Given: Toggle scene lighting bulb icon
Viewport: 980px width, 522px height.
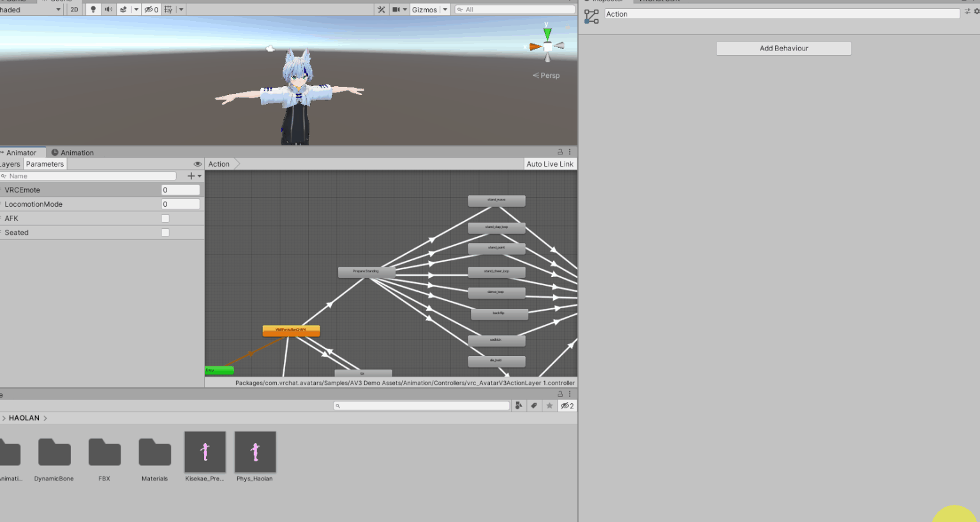Looking at the screenshot, I should point(93,10).
